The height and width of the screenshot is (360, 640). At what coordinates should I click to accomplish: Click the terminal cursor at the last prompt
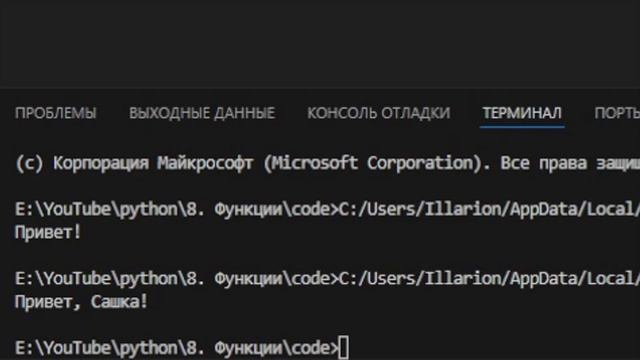click(x=344, y=348)
